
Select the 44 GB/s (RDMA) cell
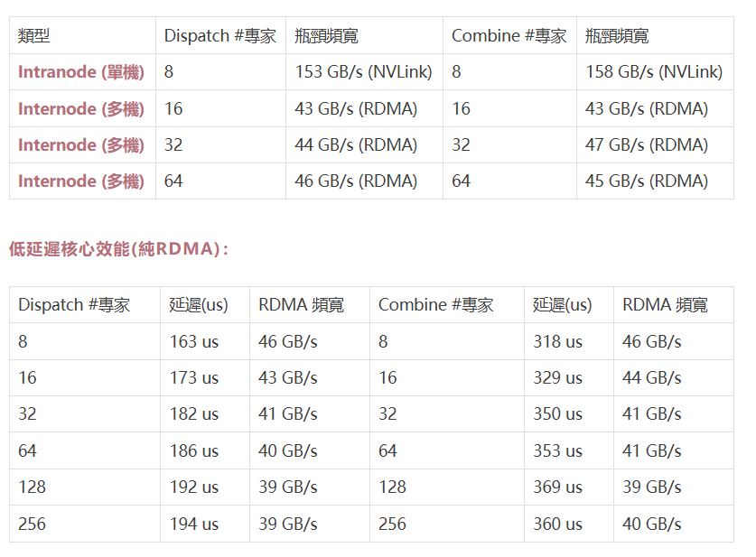356,145
